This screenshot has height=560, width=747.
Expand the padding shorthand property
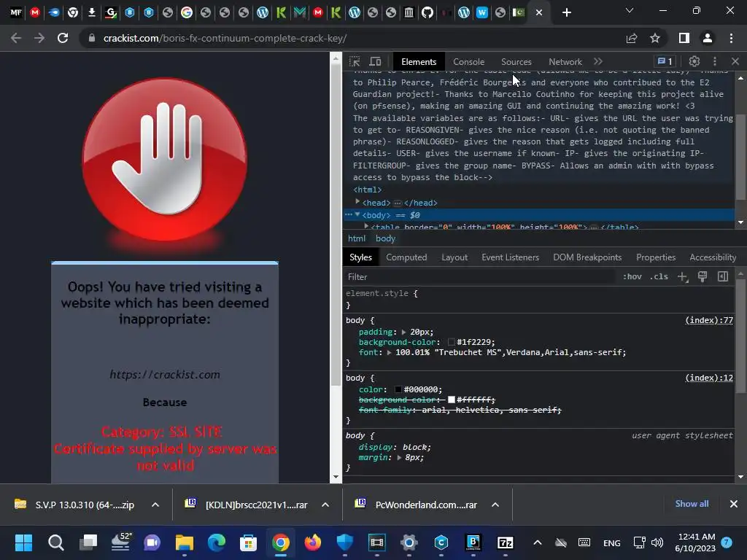point(403,332)
